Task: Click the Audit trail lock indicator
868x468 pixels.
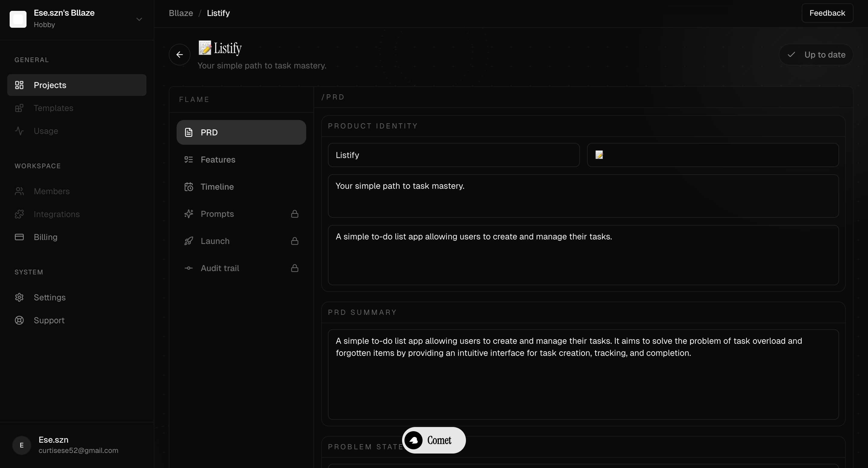Action: [x=294, y=268]
